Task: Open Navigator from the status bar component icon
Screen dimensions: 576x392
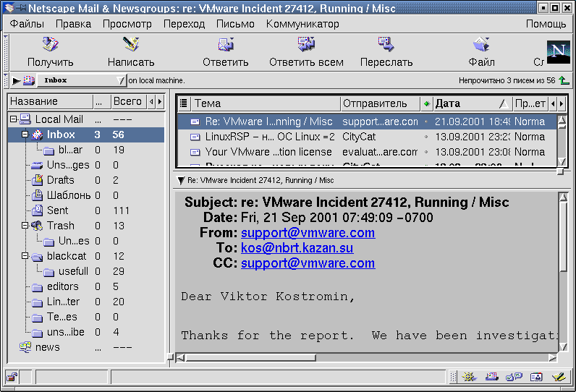Action: point(469,377)
